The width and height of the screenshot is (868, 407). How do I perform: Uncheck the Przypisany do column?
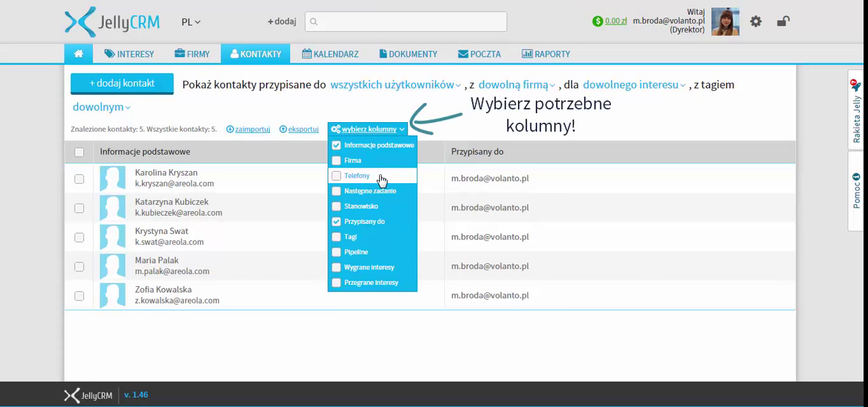click(336, 222)
